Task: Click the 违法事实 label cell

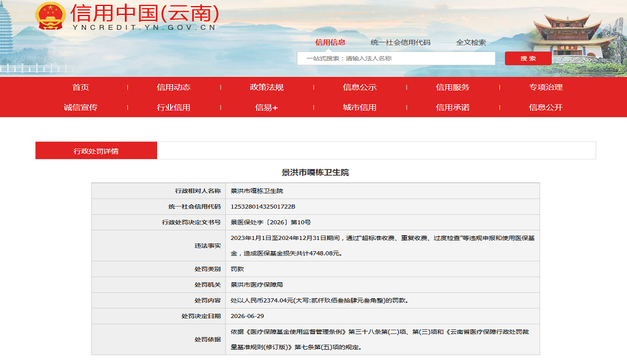Action: 159,246
